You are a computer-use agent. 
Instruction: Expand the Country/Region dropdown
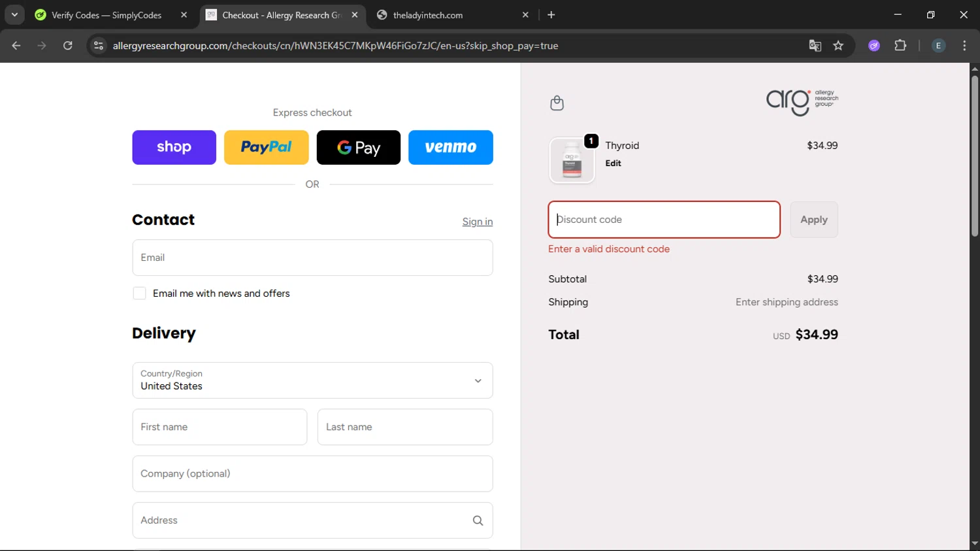pyautogui.click(x=312, y=380)
